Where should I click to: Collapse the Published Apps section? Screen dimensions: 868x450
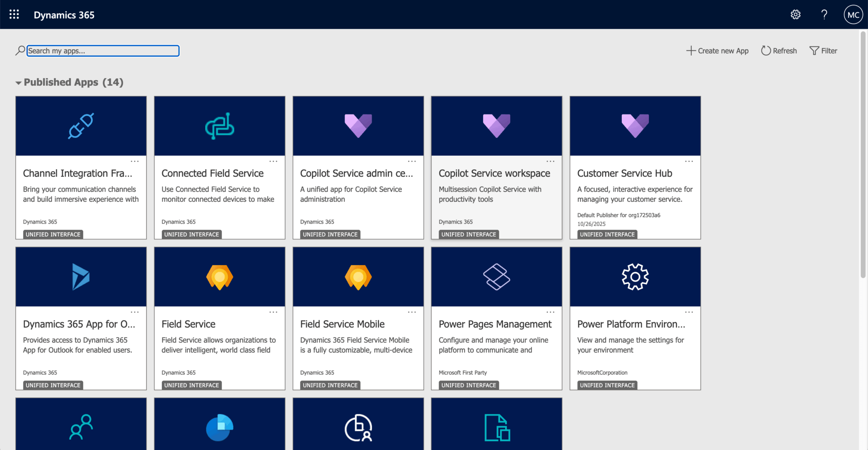click(19, 83)
